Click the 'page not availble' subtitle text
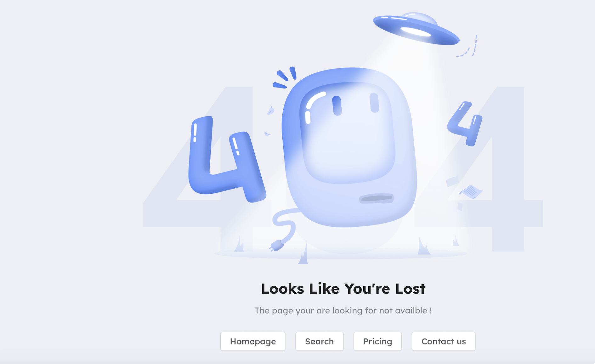595x364 pixels. pos(343,310)
